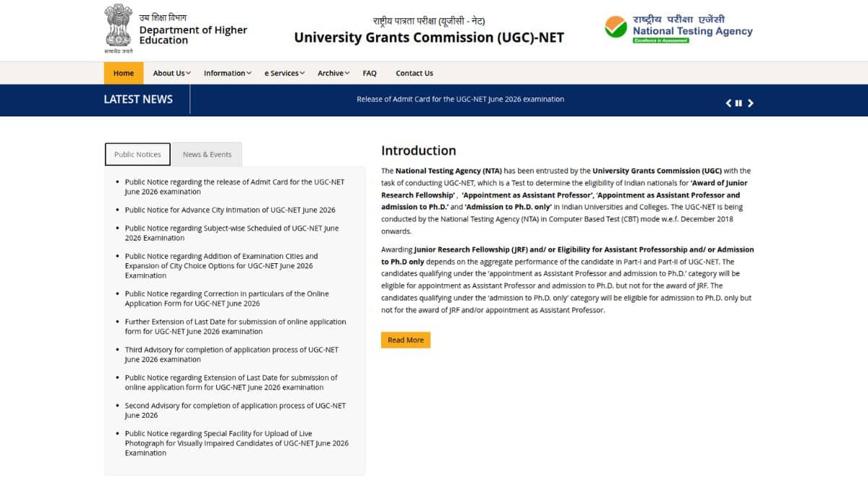Open the Second Advisory for application process
Viewport: 868px width, 488px height.
coord(235,411)
